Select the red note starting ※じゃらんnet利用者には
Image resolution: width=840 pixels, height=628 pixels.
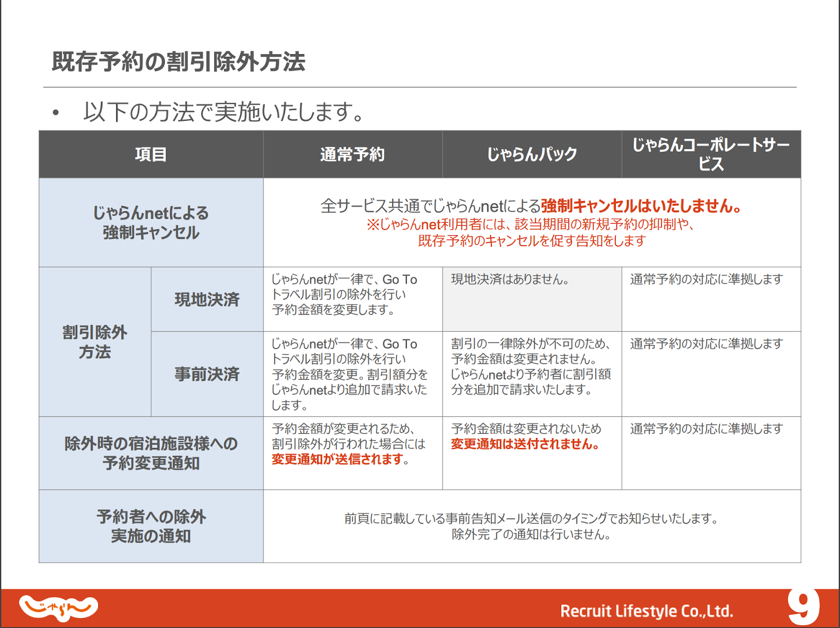pos(531,233)
